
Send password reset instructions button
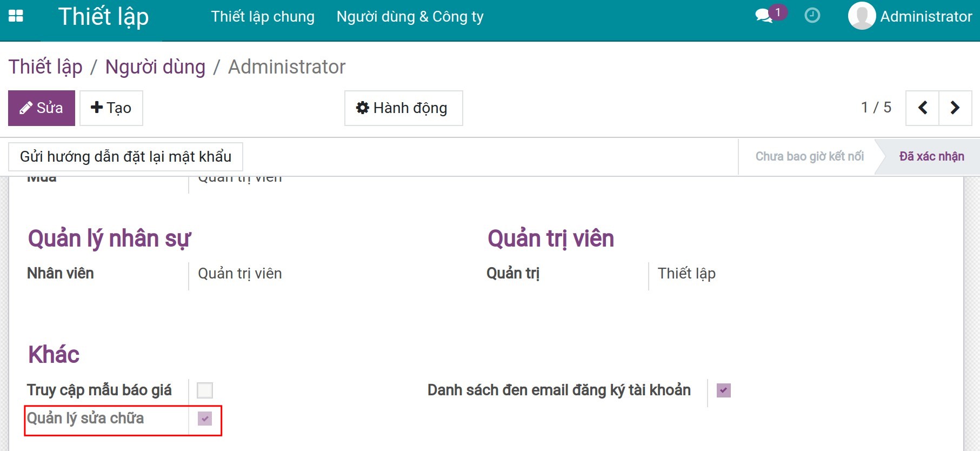point(125,157)
